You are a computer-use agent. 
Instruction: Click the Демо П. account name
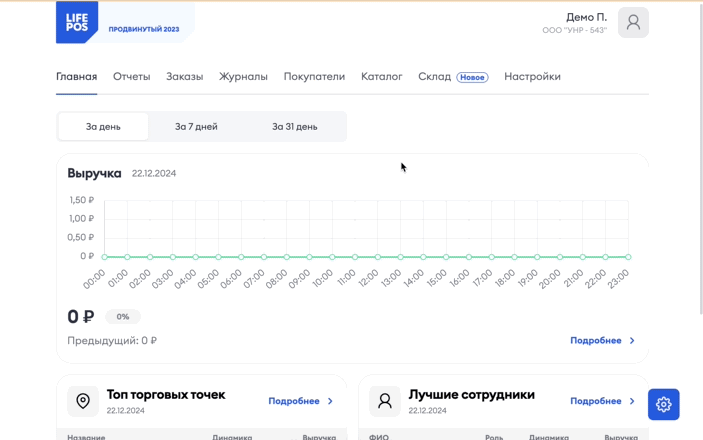click(586, 17)
